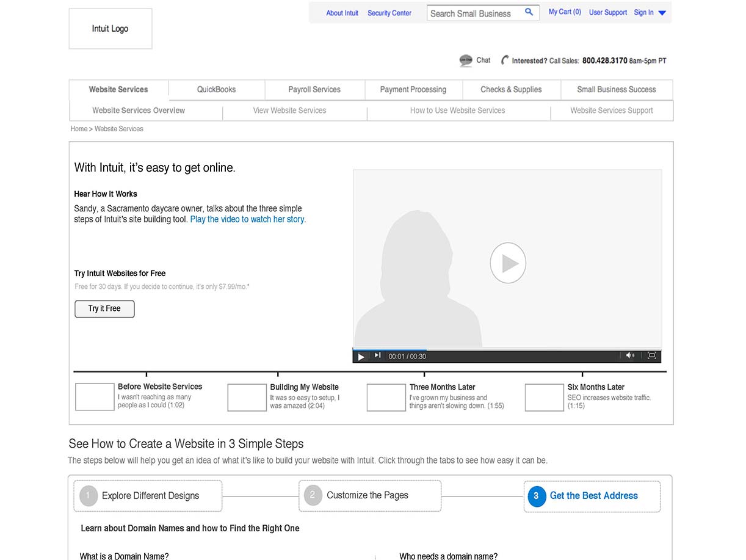
Task: Click the search magnifier icon
Action: click(529, 12)
